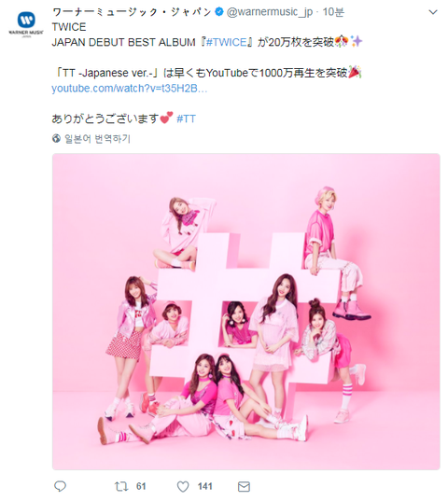Click the retweet arrows icon
This screenshot has width=448, height=501.
pyautogui.click(x=121, y=486)
